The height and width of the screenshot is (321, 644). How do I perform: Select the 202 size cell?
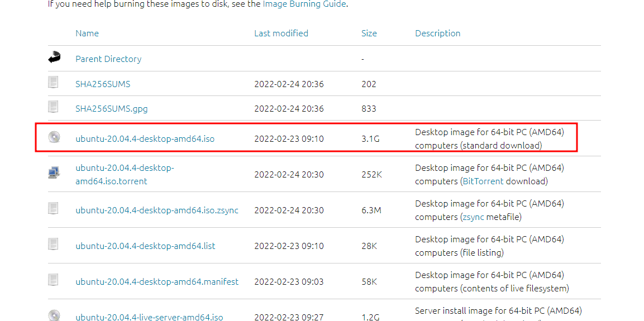[x=369, y=84]
